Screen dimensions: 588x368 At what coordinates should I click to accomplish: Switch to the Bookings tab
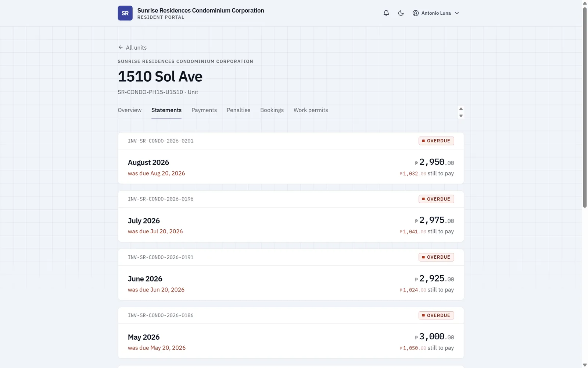point(272,110)
